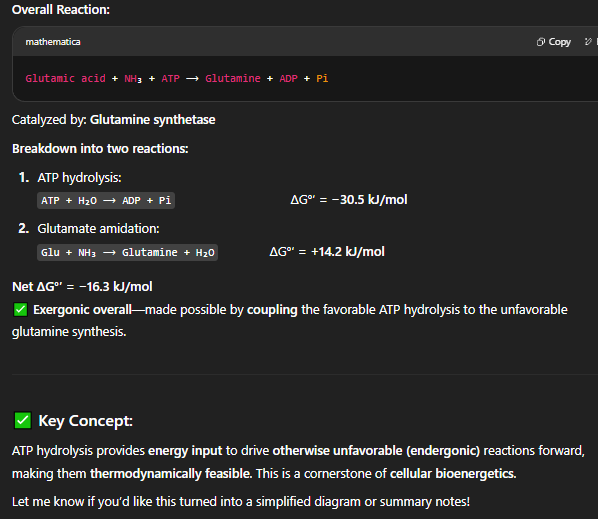
Task: Click 'ADP' in the overall reaction code
Action: click(x=288, y=79)
